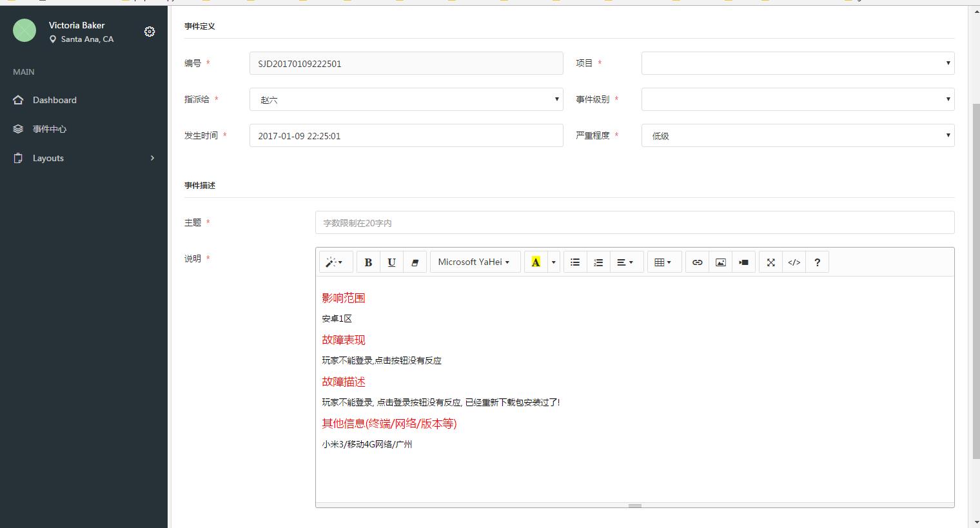Click the green user avatar
The width and height of the screenshot is (980, 528).
pos(24,30)
